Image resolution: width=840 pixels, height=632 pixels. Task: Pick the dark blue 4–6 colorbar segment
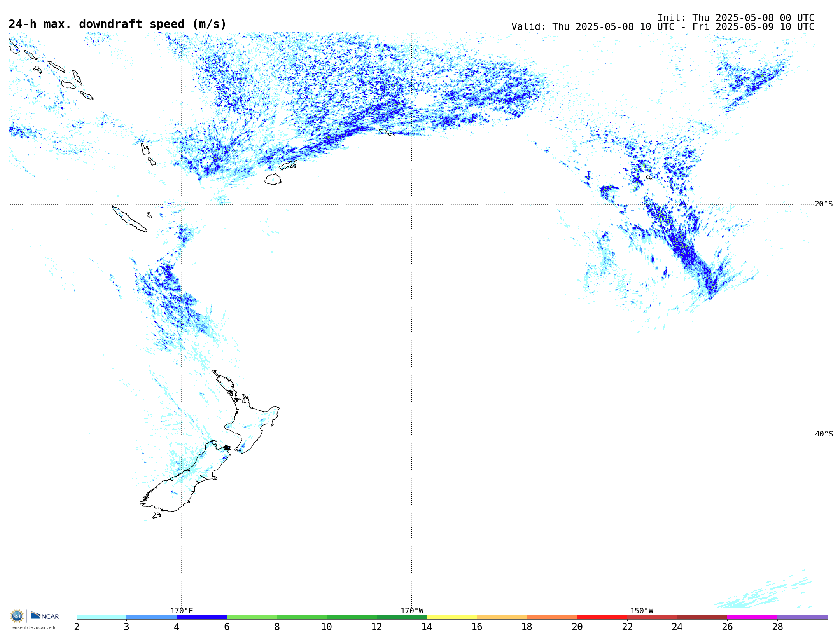coord(201,617)
